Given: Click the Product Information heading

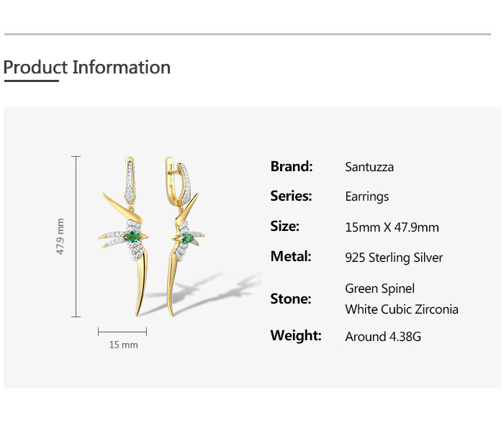Looking at the screenshot, I should pyautogui.click(x=87, y=68).
